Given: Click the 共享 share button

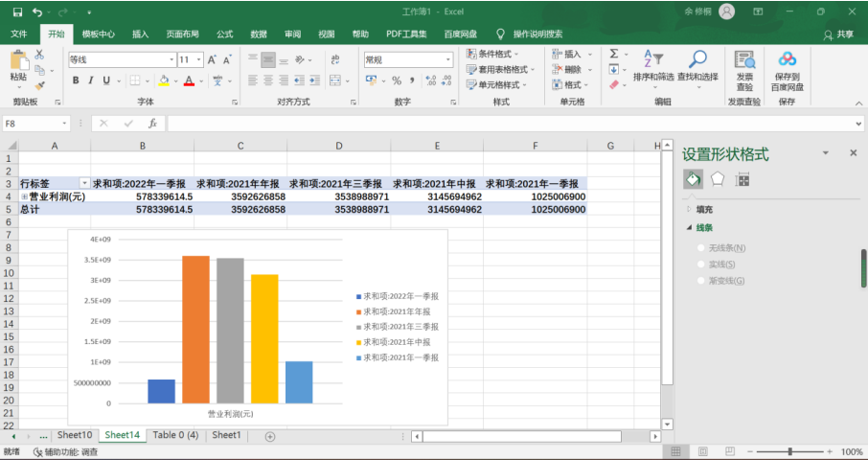Looking at the screenshot, I should coord(838,34).
